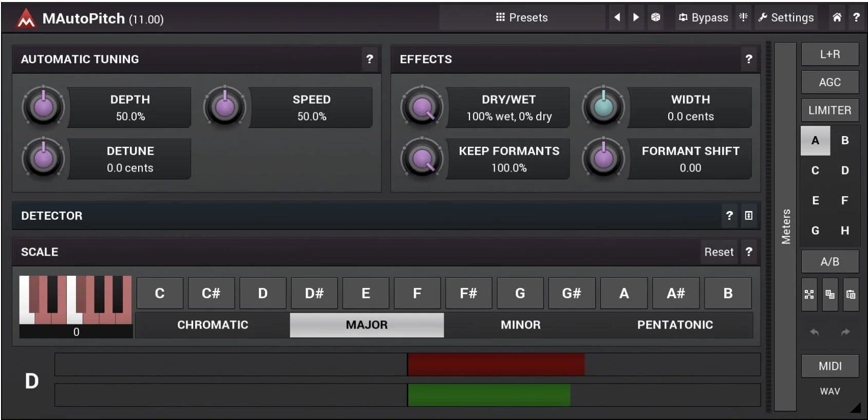Click the MeldaProduction logo icon
Screen dimensions: 868x420
point(26,18)
